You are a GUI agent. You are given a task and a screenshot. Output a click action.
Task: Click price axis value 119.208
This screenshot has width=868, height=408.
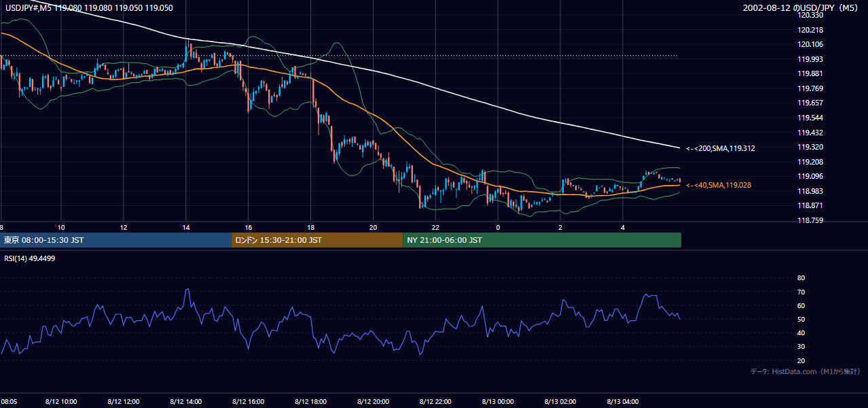pos(810,162)
